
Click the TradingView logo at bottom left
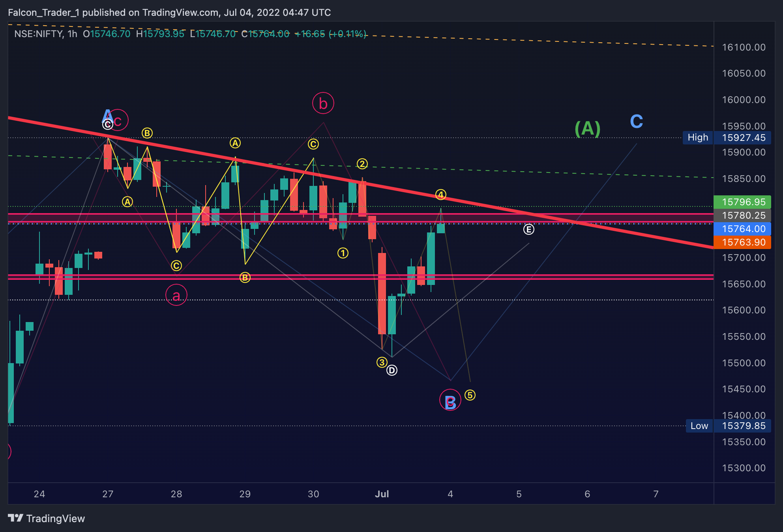(x=47, y=518)
